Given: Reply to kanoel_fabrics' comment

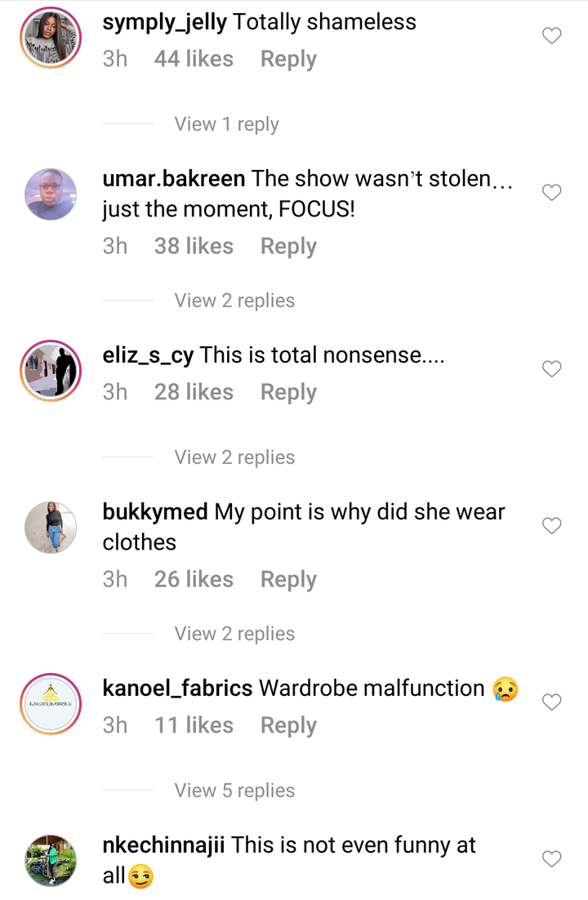Looking at the screenshot, I should click(x=288, y=725).
